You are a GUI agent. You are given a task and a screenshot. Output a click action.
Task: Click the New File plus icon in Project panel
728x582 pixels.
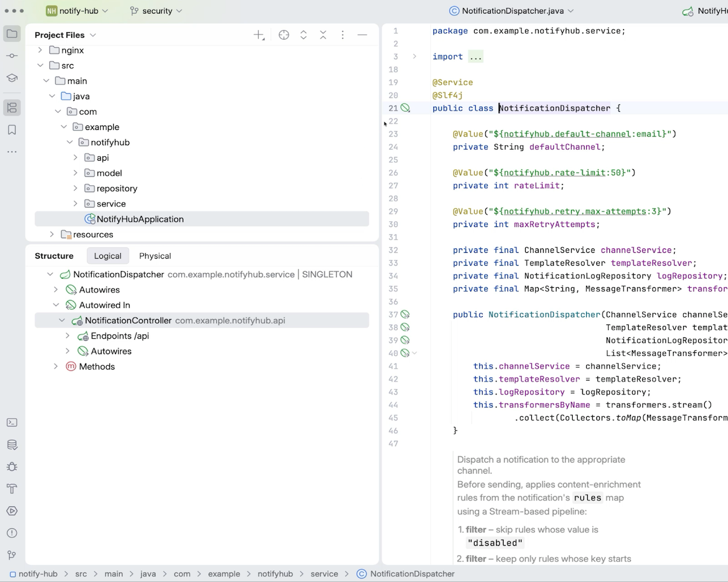click(259, 35)
